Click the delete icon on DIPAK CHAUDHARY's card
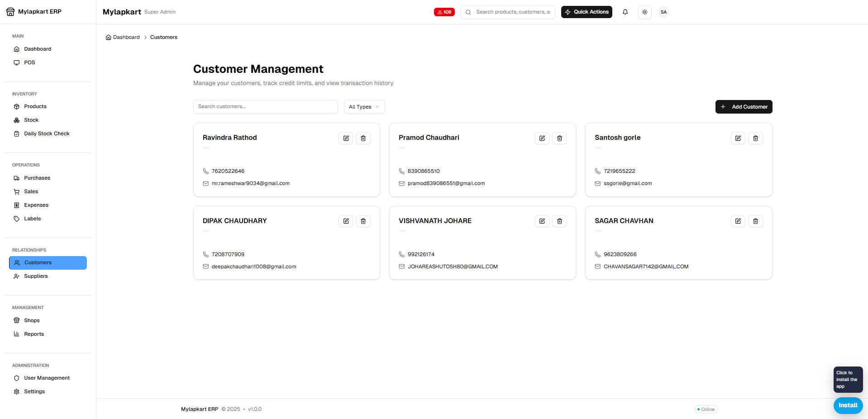Image resolution: width=868 pixels, height=419 pixels. (x=363, y=221)
